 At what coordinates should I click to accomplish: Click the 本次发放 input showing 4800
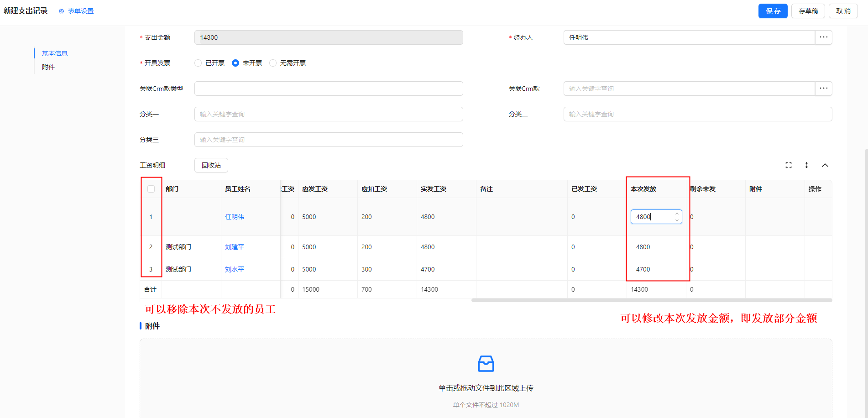(x=652, y=217)
